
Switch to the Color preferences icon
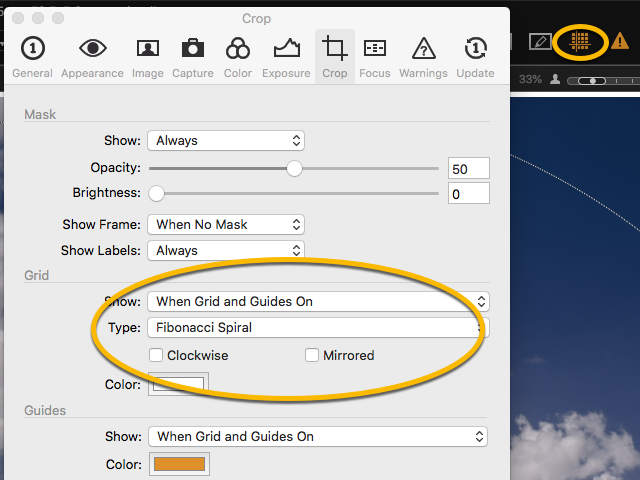(x=238, y=55)
